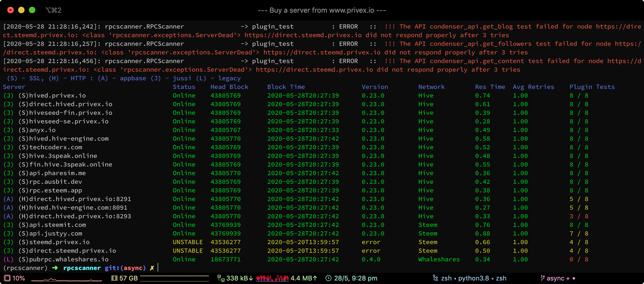Click the red and blue network throughput graph
Image resolution: width=644 pixels, height=284 pixels.
tap(272, 278)
